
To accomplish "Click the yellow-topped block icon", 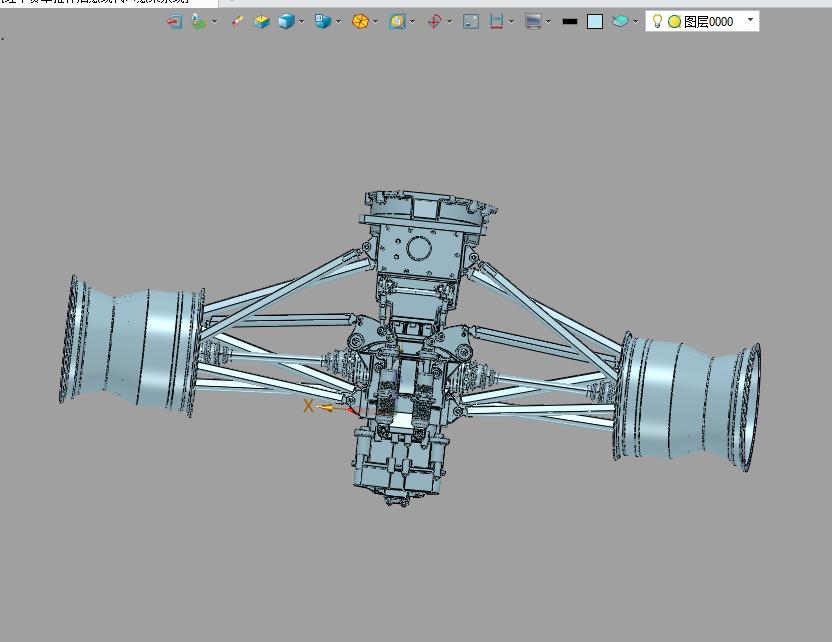I will (262, 22).
